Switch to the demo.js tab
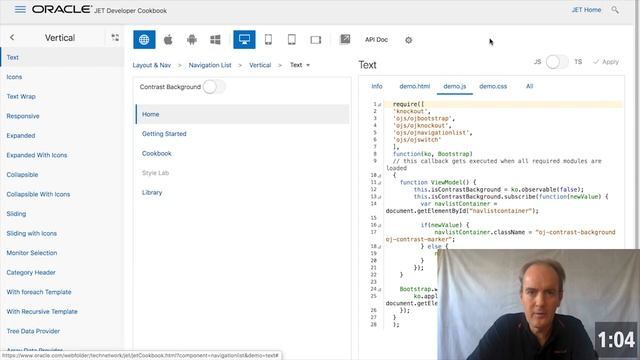Viewport: 640px width, 360px height. pyautogui.click(x=455, y=86)
